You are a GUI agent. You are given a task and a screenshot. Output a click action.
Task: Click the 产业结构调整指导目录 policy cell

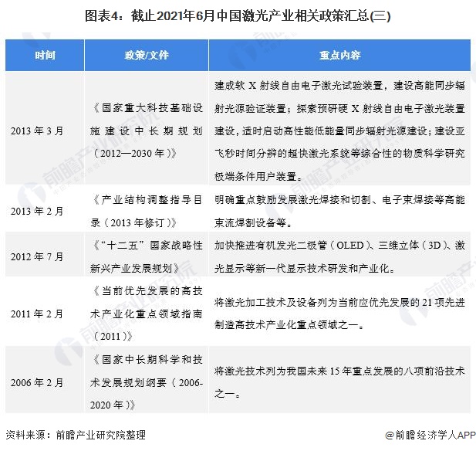point(145,207)
